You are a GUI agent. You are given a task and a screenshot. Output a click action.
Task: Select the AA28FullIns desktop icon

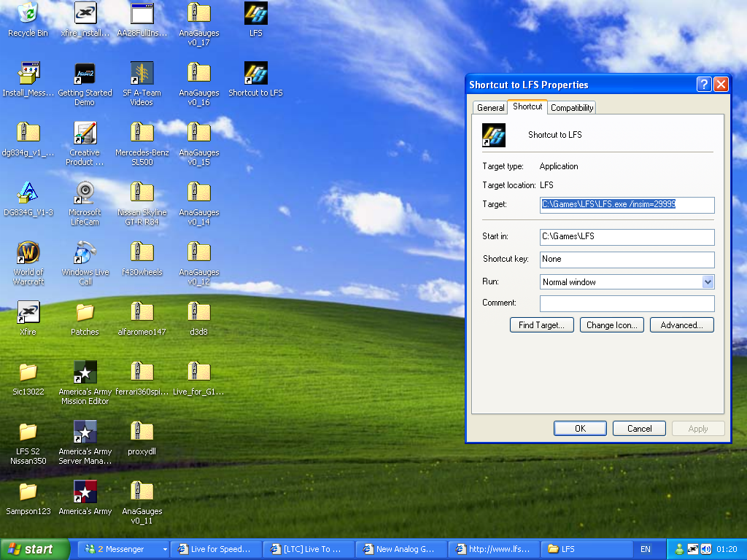[x=142, y=19]
